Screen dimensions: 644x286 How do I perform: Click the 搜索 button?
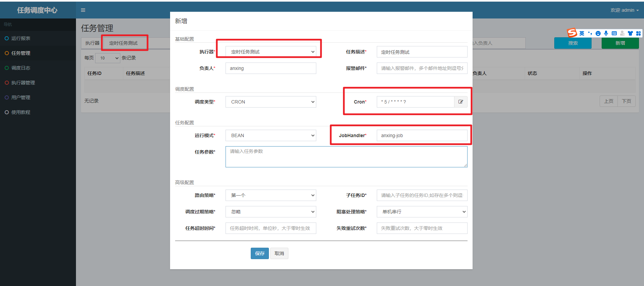tap(573, 43)
